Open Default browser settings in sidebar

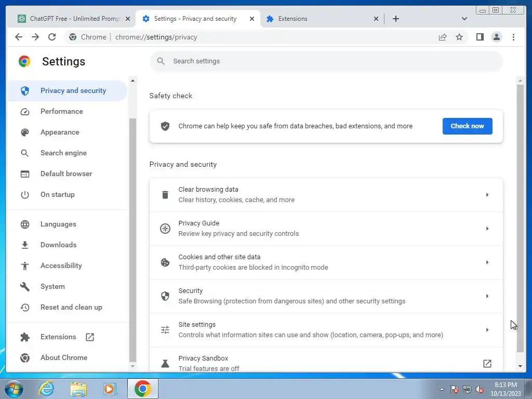67,174
